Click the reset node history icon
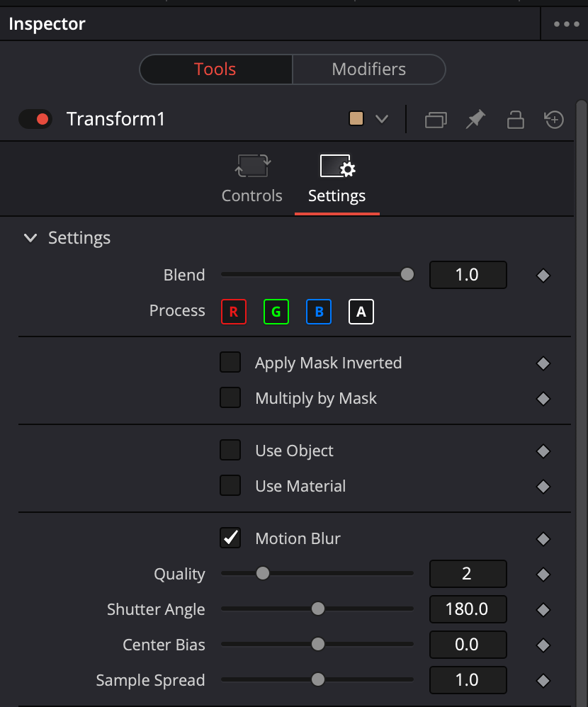This screenshot has width=588, height=707. coord(554,119)
